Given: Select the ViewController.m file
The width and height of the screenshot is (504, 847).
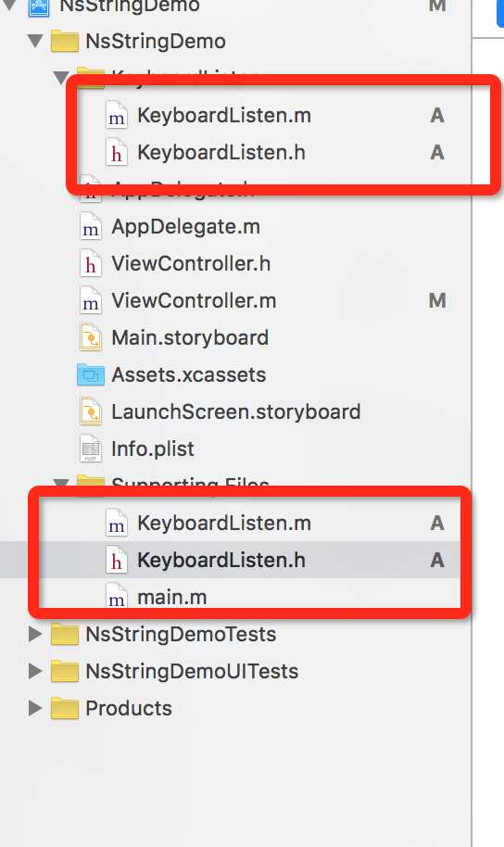Looking at the screenshot, I should point(194,301).
